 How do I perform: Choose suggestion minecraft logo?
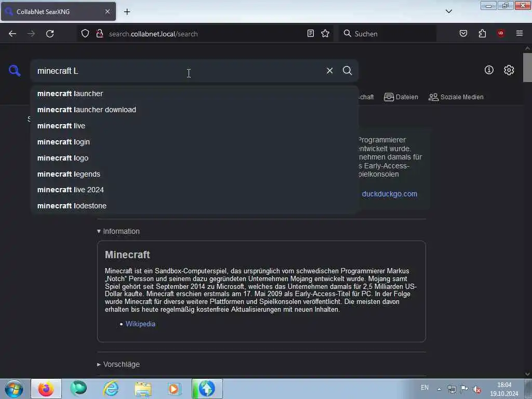click(x=194, y=158)
